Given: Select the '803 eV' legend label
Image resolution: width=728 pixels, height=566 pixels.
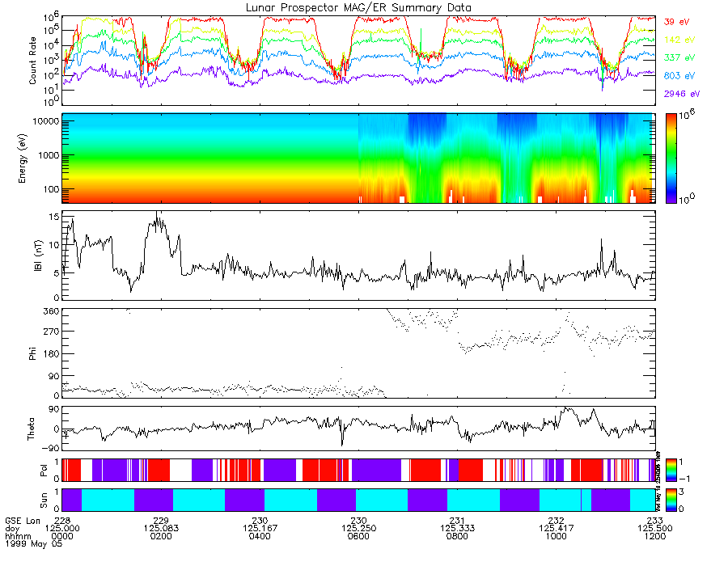Looking at the screenshot, I should tap(679, 76).
